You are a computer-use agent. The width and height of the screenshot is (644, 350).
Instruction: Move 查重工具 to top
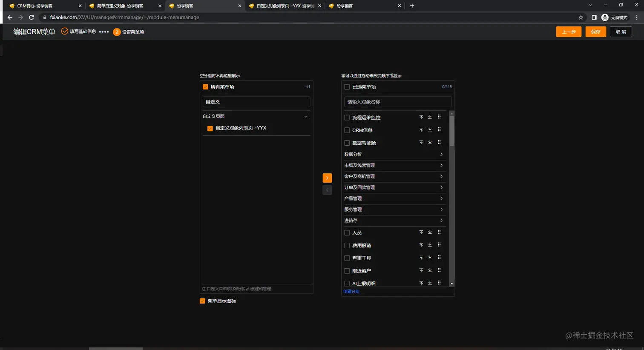pyautogui.click(x=421, y=258)
